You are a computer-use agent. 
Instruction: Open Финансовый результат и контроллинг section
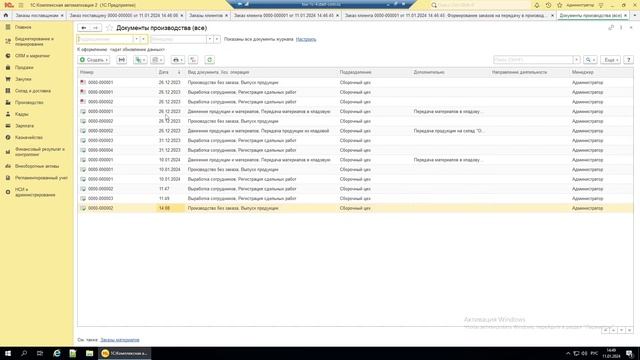[40, 152]
